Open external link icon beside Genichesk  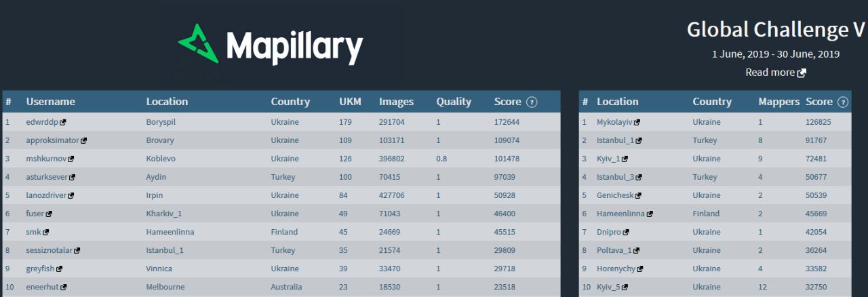click(x=637, y=195)
